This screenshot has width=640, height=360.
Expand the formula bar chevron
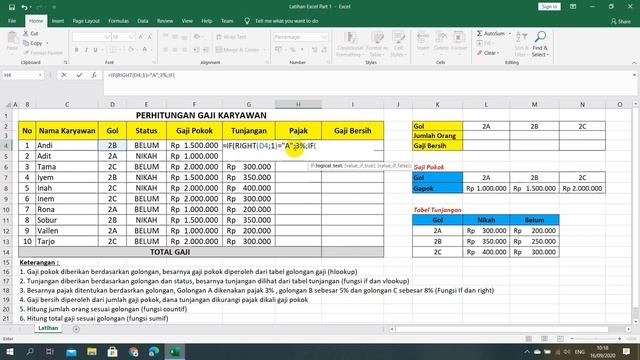click(x=634, y=75)
